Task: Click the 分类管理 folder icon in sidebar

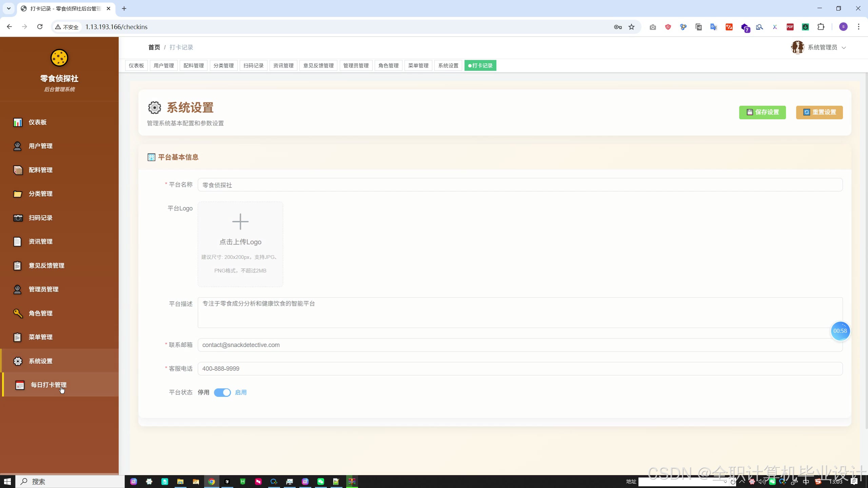Action: click(18, 194)
